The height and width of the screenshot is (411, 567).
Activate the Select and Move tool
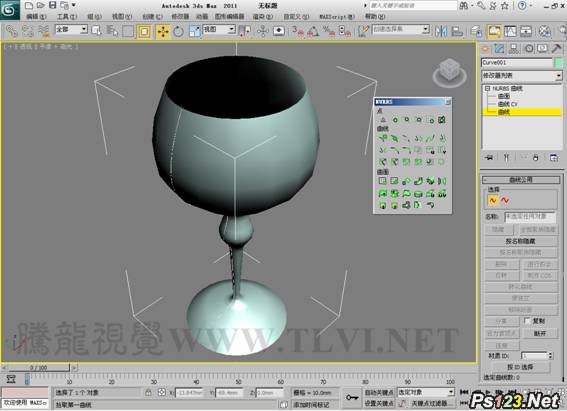click(x=163, y=32)
